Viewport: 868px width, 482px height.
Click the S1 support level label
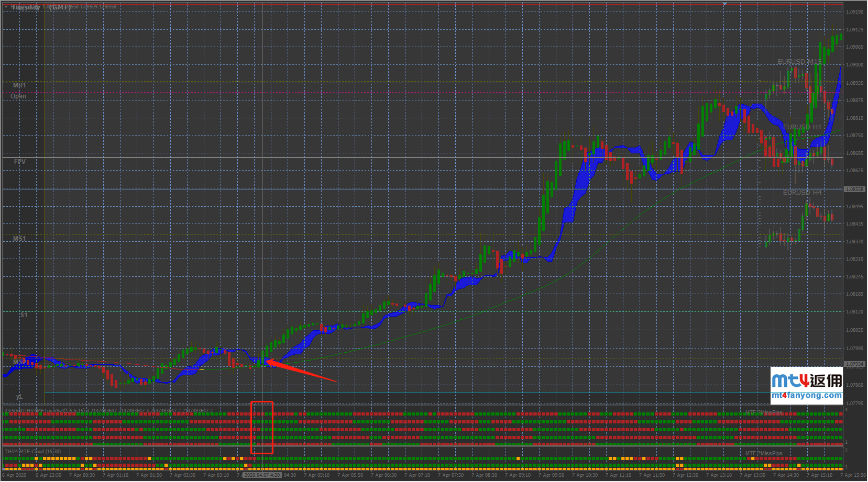click(x=24, y=315)
